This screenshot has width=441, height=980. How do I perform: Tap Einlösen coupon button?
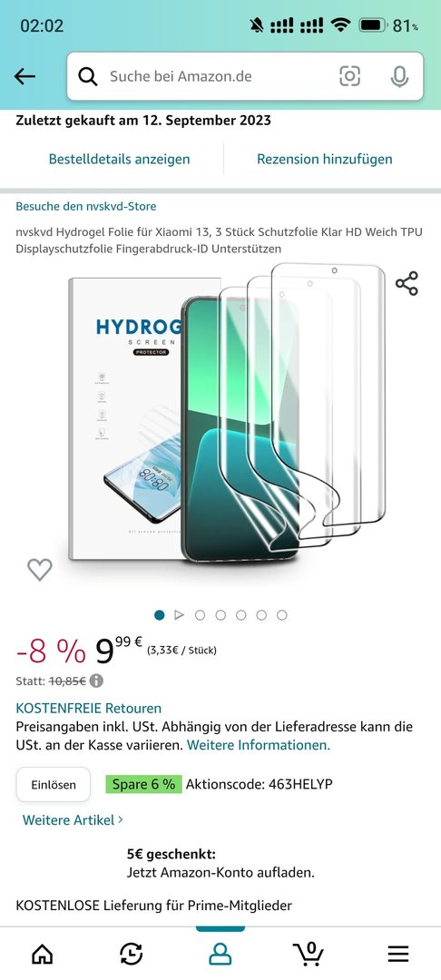54,784
